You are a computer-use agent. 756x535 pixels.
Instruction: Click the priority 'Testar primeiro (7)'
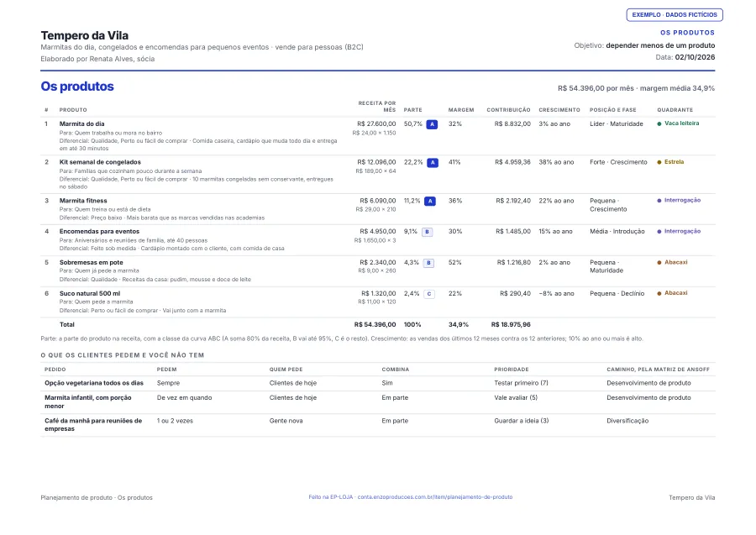point(521,383)
